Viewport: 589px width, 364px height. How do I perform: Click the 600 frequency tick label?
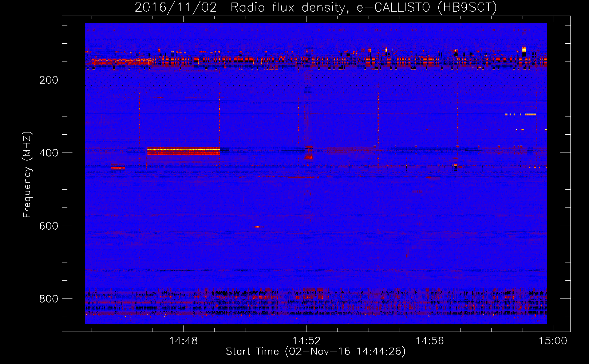click(x=48, y=226)
